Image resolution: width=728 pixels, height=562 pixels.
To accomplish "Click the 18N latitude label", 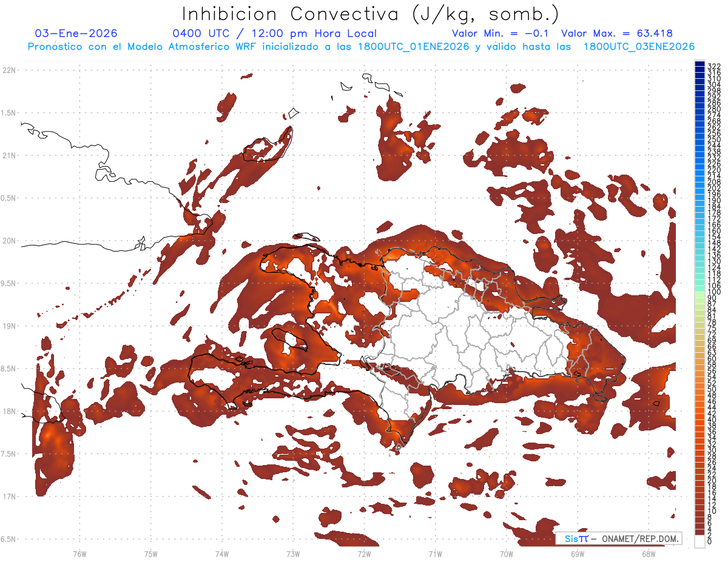I will pos(8,412).
